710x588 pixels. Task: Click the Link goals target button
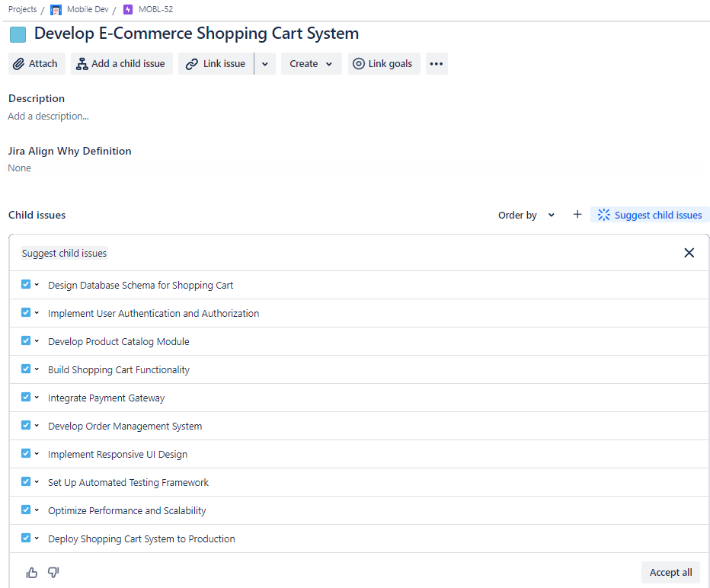tap(383, 64)
